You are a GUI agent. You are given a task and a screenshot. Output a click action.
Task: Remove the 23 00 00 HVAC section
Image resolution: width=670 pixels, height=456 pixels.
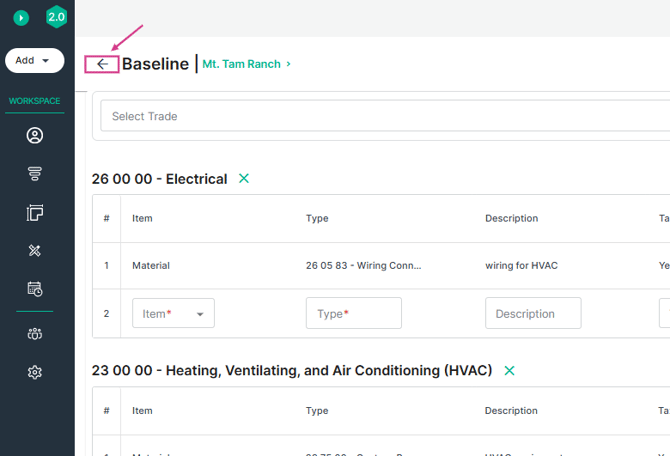point(509,371)
